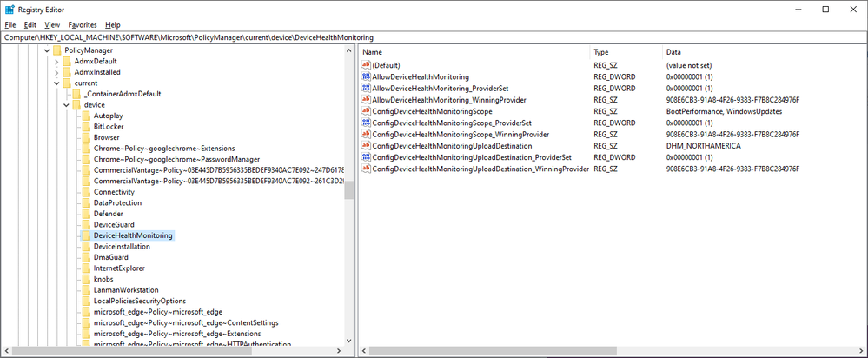Click the AdmxDefault folder icon
868x358 pixels.
pos(66,62)
